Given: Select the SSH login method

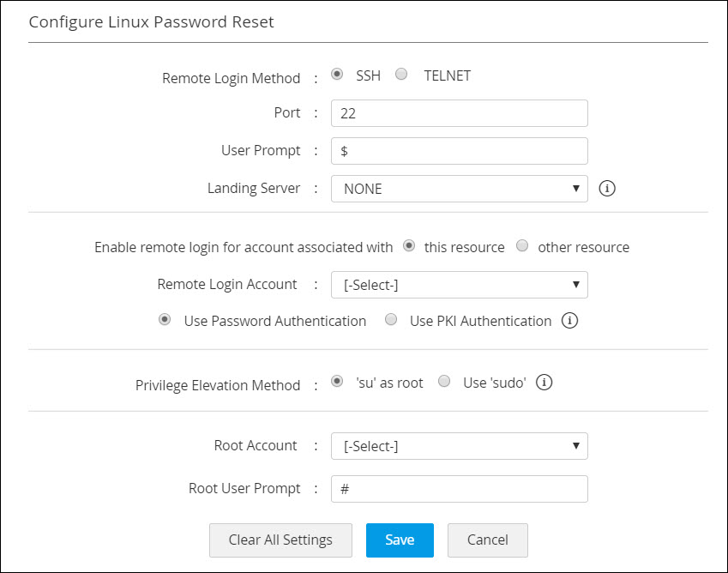Looking at the screenshot, I should [337, 75].
